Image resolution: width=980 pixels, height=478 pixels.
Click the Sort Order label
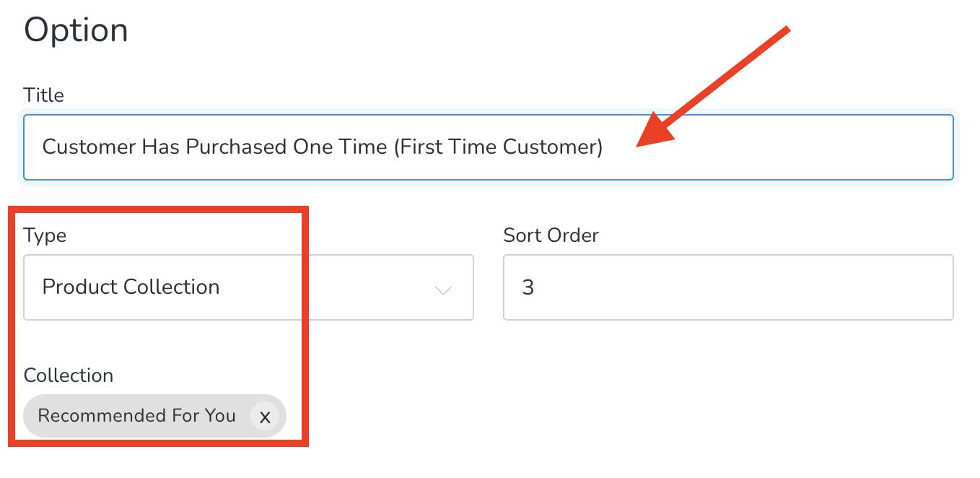pyautogui.click(x=551, y=235)
